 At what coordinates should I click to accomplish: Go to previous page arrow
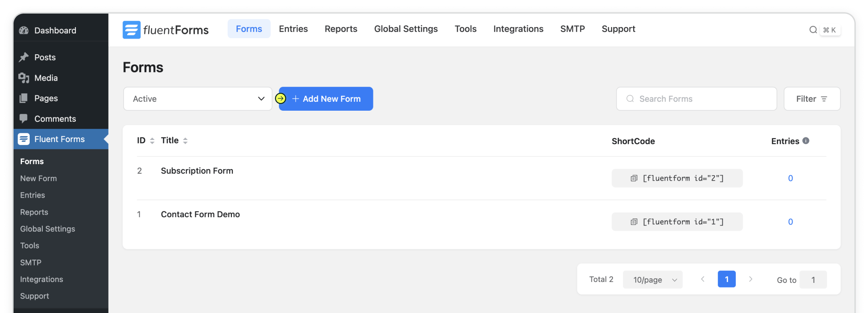pos(703,279)
